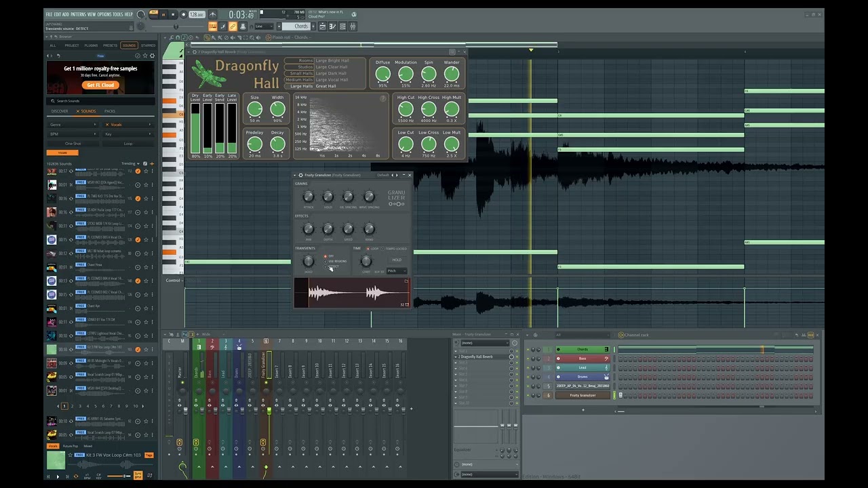Open sample folder icon in Granulizer waveform
This screenshot has height=488, width=868.
tap(406, 281)
